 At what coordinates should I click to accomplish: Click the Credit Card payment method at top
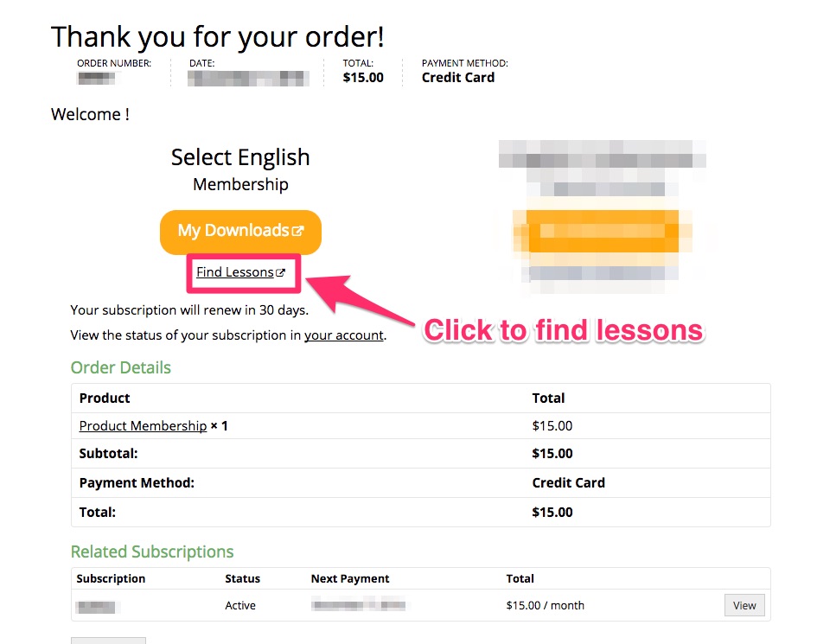pyautogui.click(x=458, y=78)
